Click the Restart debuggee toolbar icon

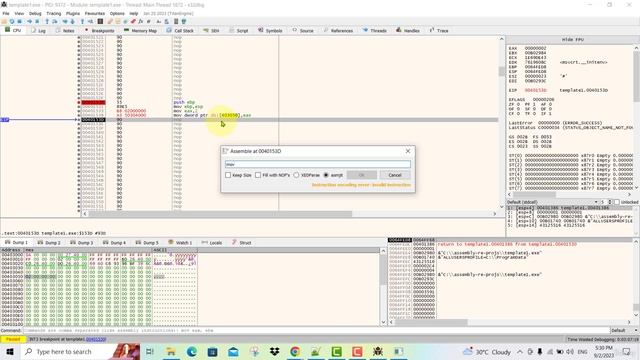[12, 21]
